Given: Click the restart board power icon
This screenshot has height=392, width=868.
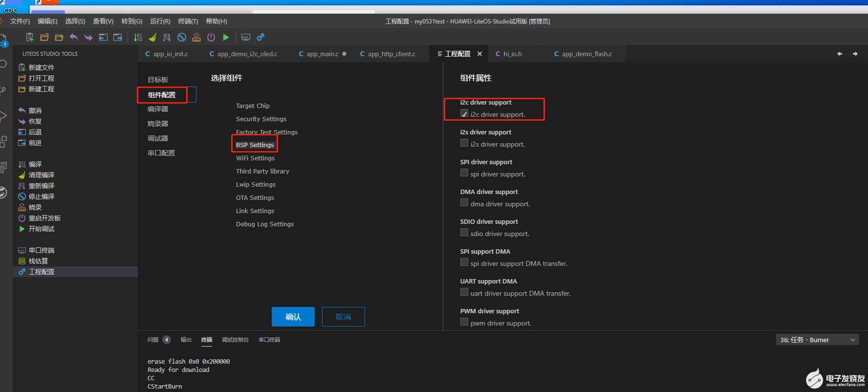Looking at the screenshot, I should [x=211, y=37].
